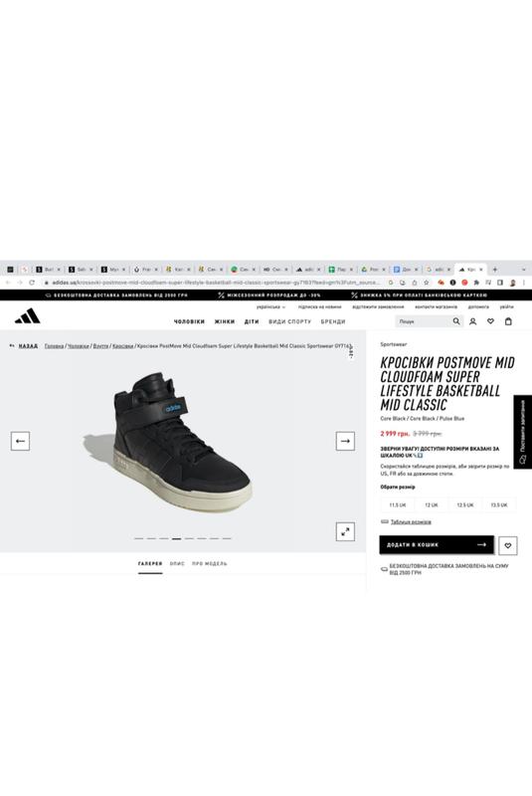The width and height of the screenshot is (532, 796).
Task: Show next product image arrow
Action: coord(345,441)
